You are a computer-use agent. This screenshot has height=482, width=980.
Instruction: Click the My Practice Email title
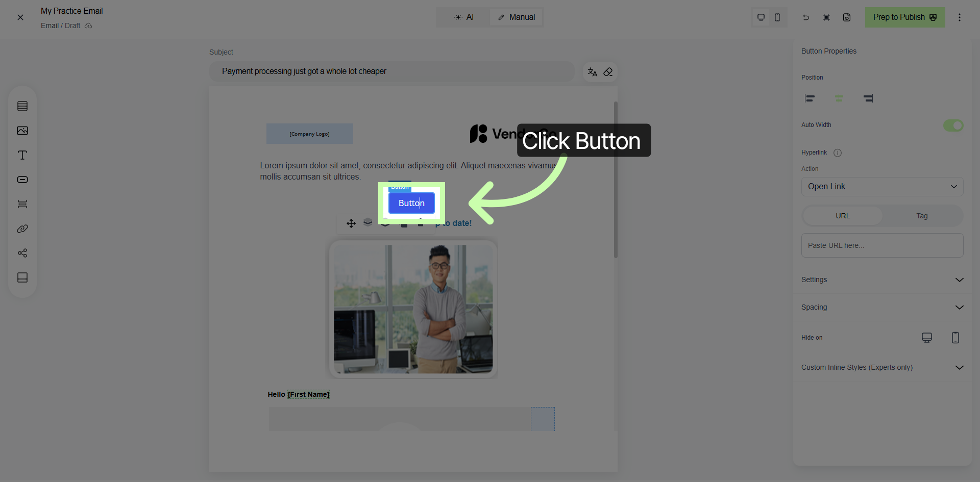(71, 11)
